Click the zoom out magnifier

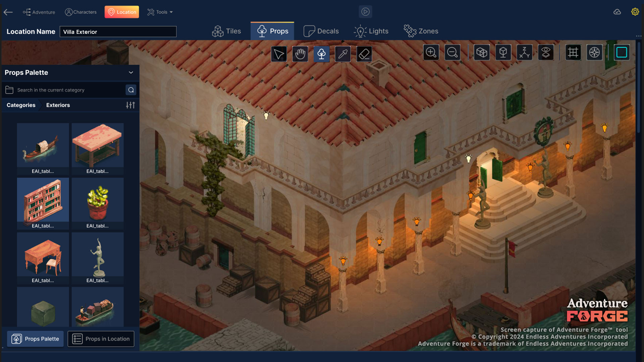click(x=452, y=52)
